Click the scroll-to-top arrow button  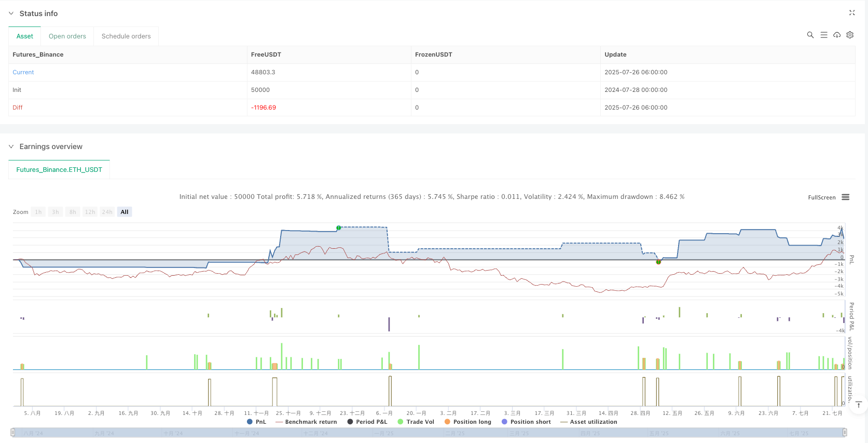tap(859, 405)
